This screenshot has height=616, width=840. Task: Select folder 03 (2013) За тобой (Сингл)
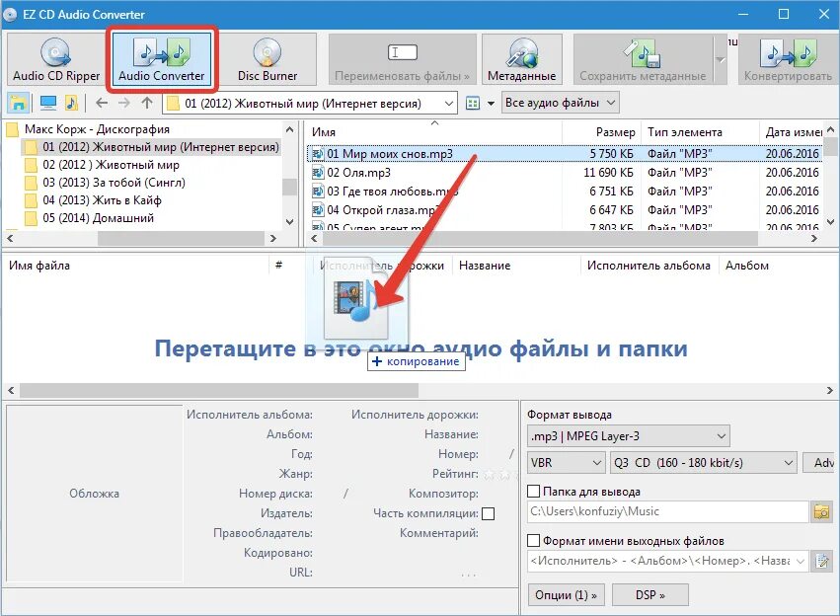(x=115, y=183)
